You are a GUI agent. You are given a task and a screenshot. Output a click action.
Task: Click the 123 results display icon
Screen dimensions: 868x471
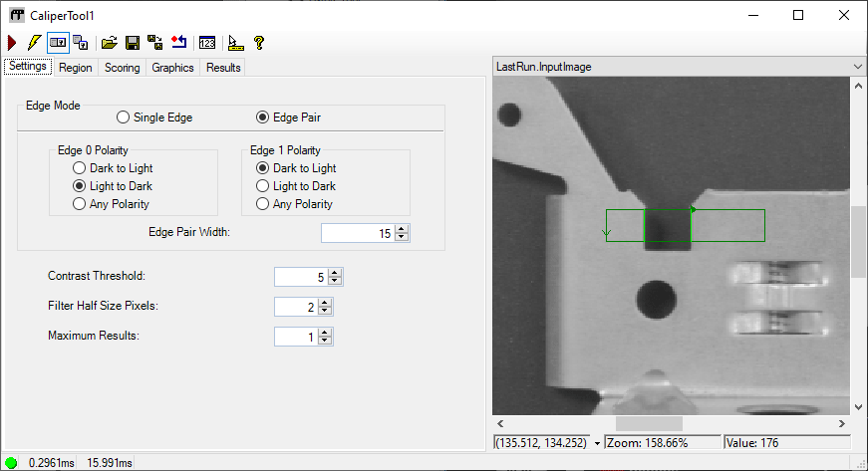pos(207,43)
